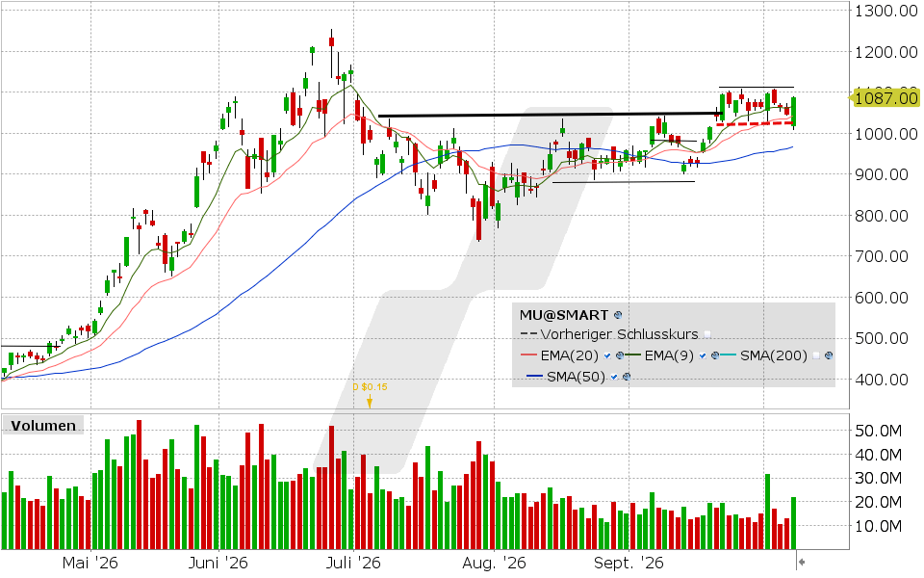
Task: Click the 400.00 price axis label
Action: tap(882, 380)
